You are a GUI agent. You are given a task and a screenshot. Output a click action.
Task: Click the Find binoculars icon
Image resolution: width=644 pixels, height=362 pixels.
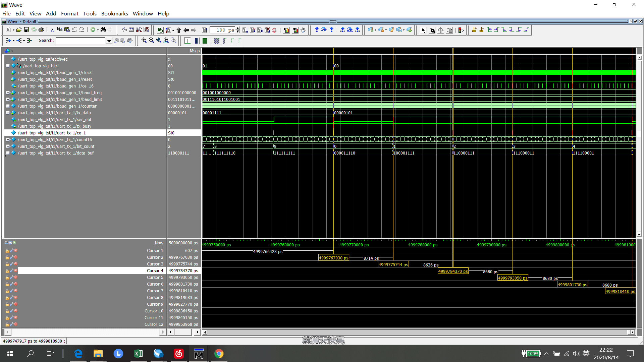pos(103,30)
